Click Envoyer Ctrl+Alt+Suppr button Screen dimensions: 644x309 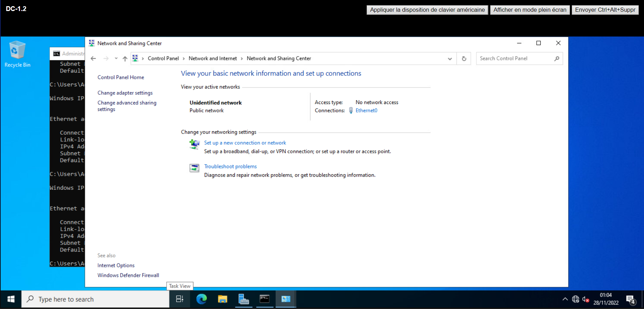[605, 10]
